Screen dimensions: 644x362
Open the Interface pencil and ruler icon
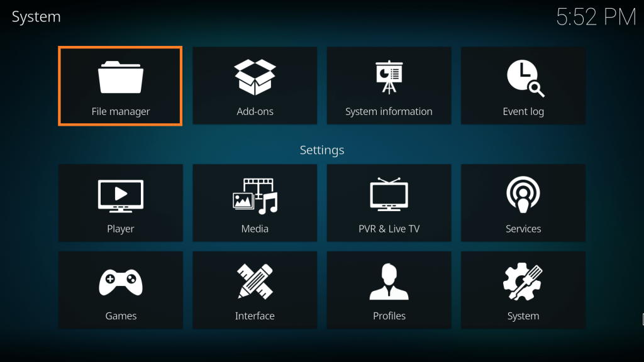(255, 281)
